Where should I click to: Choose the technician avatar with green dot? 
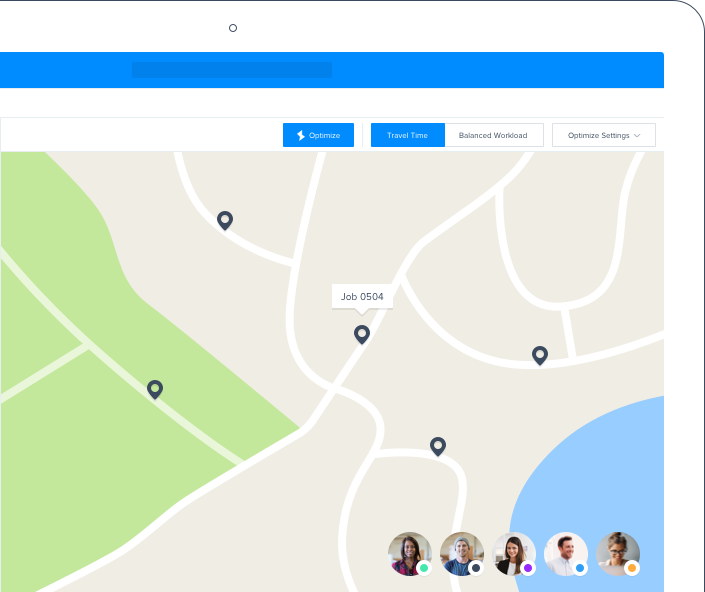pyautogui.click(x=410, y=554)
